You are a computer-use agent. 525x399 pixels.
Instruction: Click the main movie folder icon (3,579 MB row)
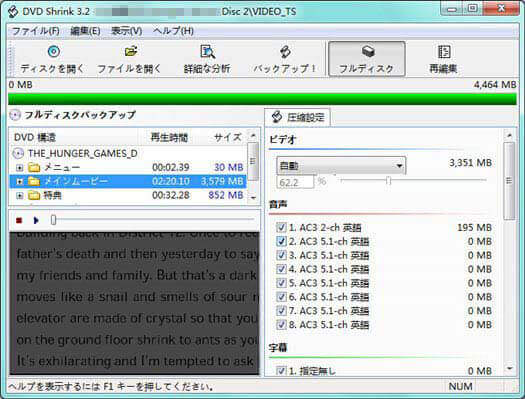[34, 181]
